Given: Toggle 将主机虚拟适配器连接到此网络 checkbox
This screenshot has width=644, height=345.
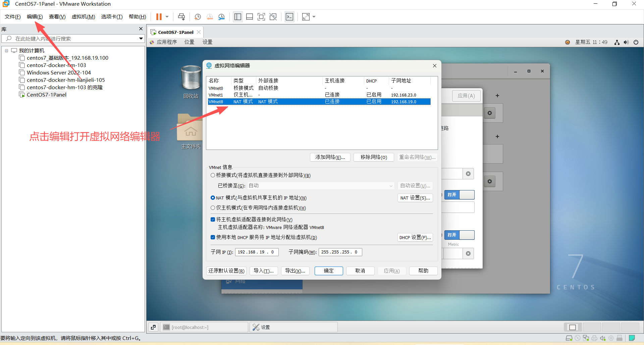Looking at the screenshot, I should (213, 219).
